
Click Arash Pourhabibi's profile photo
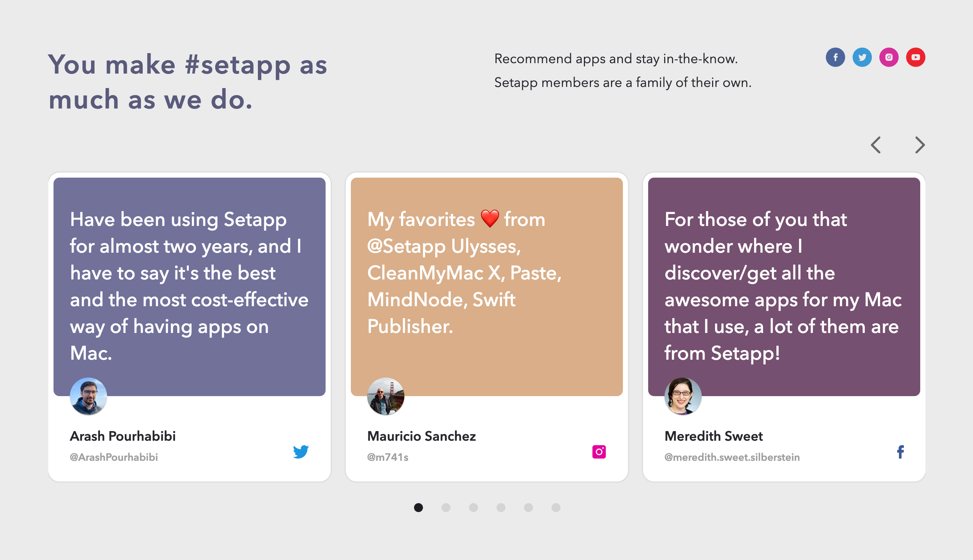88,396
